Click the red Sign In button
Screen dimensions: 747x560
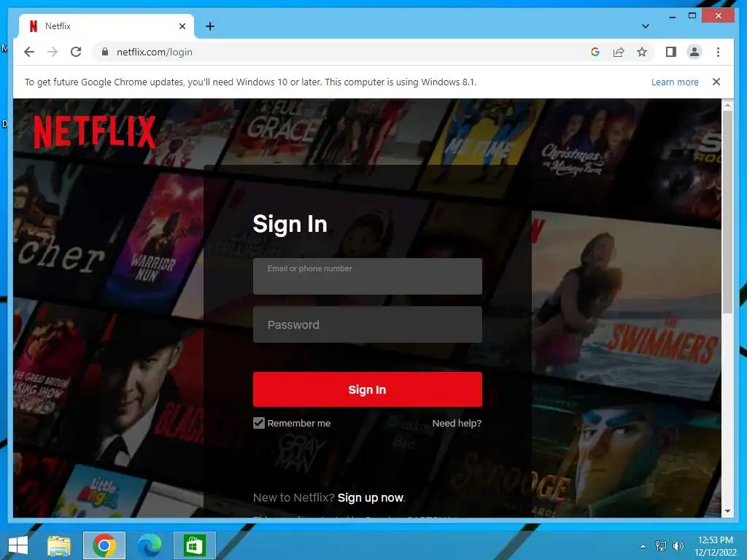coord(368,389)
